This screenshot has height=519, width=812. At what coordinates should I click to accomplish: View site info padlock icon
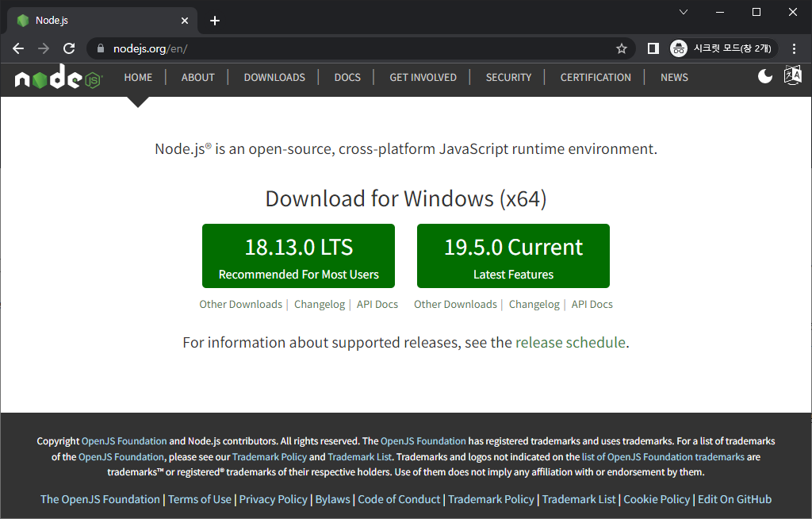(101, 48)
